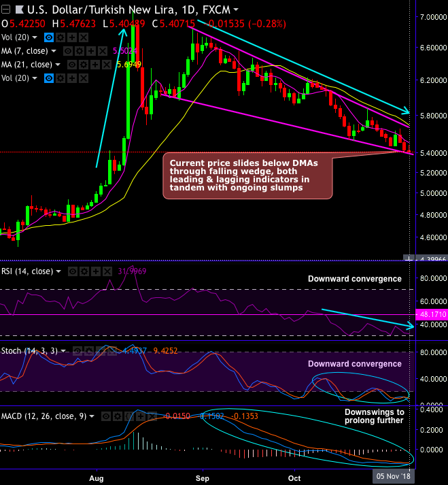This screenshot has height=485, width=448.
Task: Toggle MA (21, close) visibility eye
Action: pyautogui.click(x=72, y=65)
